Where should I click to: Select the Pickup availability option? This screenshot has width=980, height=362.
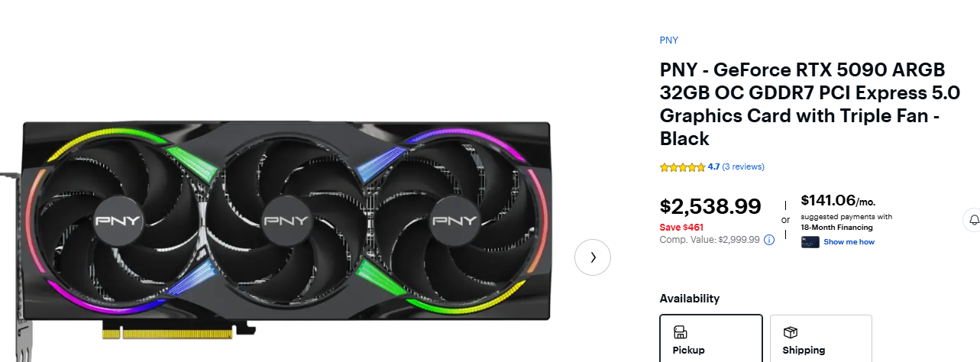click(x=711, y=338)
